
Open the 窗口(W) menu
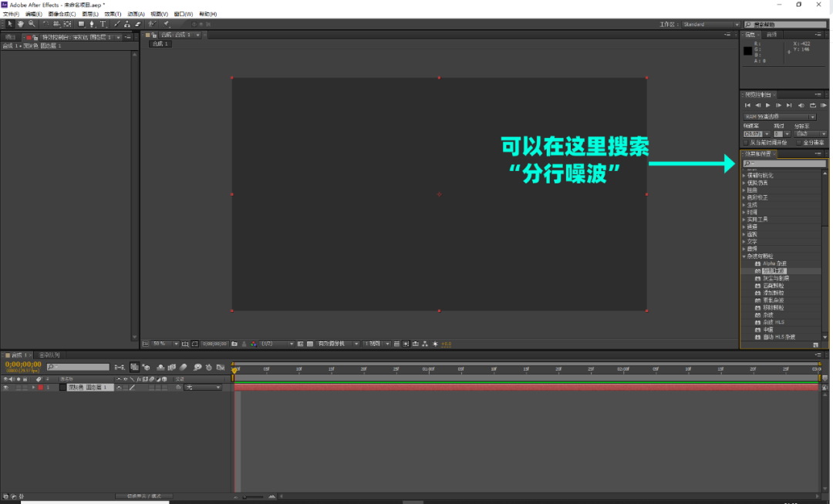point(184,14)
